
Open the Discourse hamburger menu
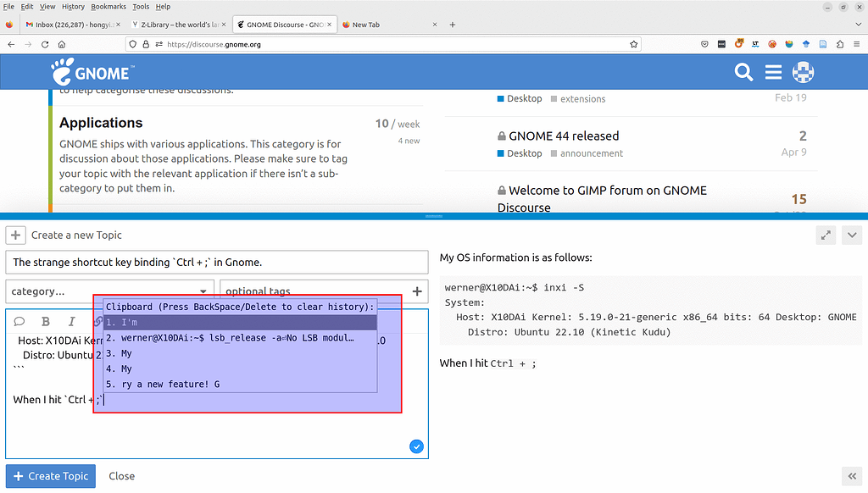tap(773, 72)
